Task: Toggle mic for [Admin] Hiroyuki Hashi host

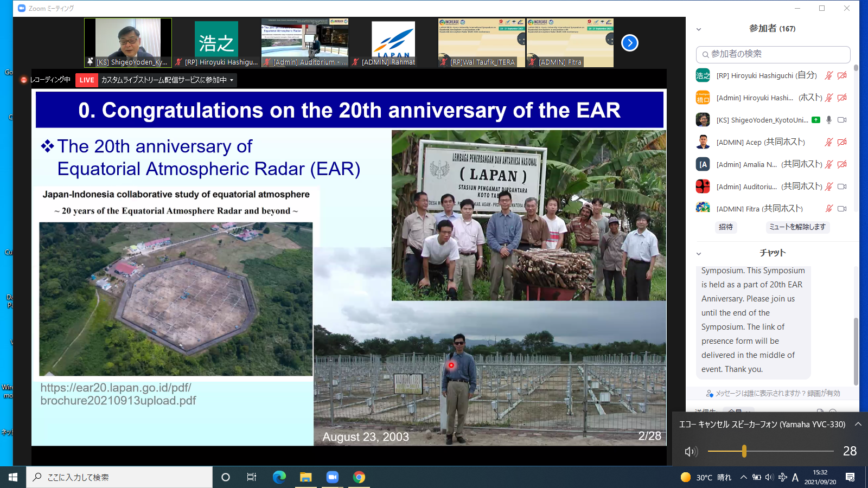Action: pyautogui.click(x=829, y=98)
